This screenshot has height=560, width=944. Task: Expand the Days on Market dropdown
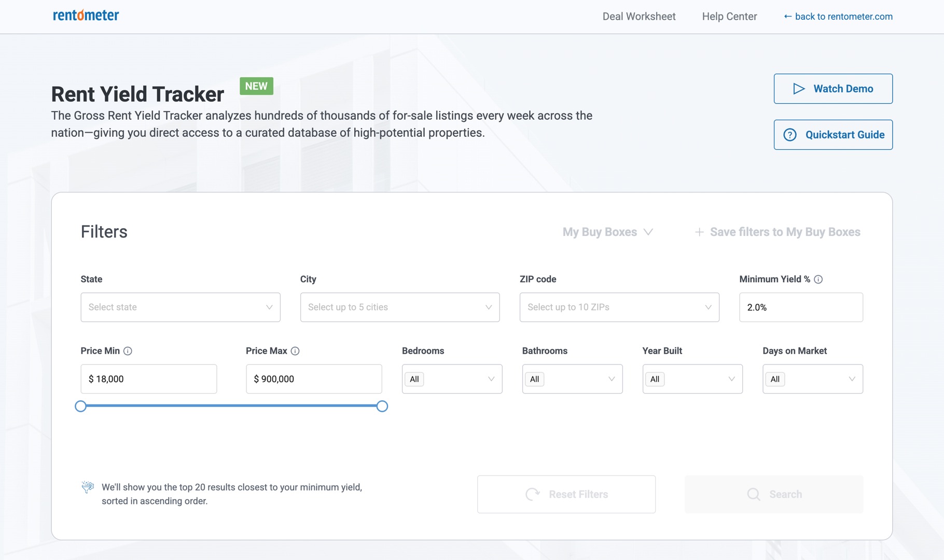813,379
